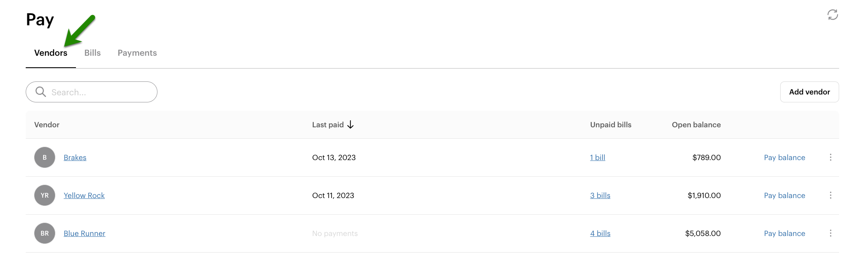Open more options for Blue Runner row
Viewport: 868px width, 253px height.
coord(830,233)
